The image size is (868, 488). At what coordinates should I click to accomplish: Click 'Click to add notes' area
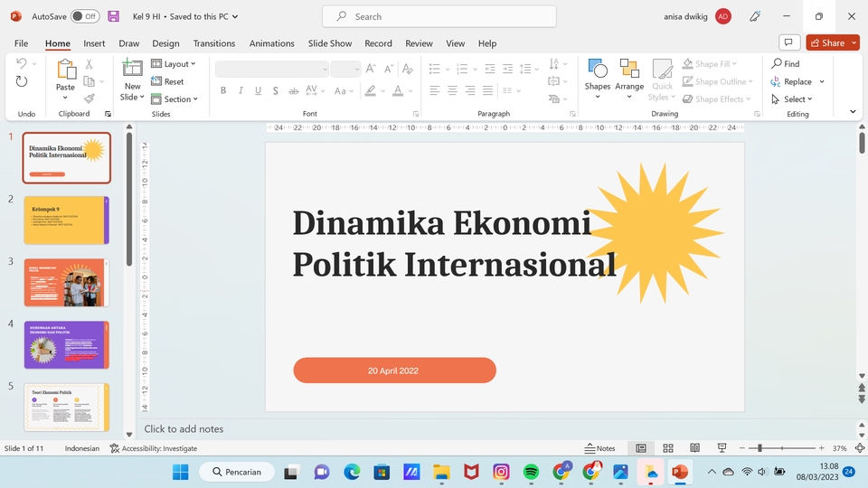tap(184, 428)
